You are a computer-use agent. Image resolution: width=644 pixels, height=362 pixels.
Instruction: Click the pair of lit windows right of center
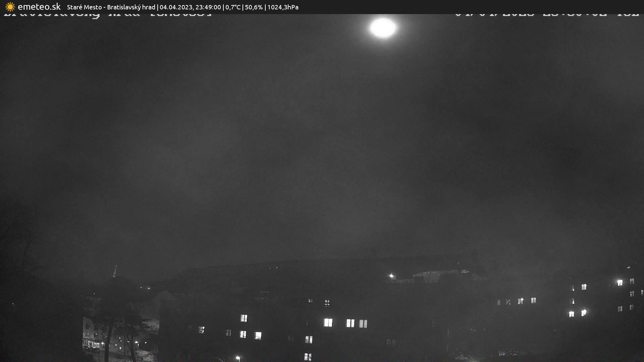(356, 323)
